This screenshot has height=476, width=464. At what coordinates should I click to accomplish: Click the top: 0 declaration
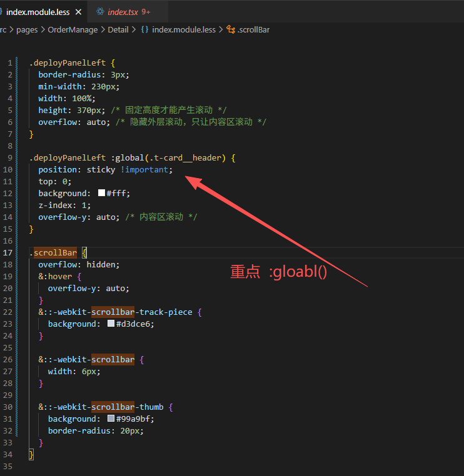pyautogui.click(x=54, y=182)
